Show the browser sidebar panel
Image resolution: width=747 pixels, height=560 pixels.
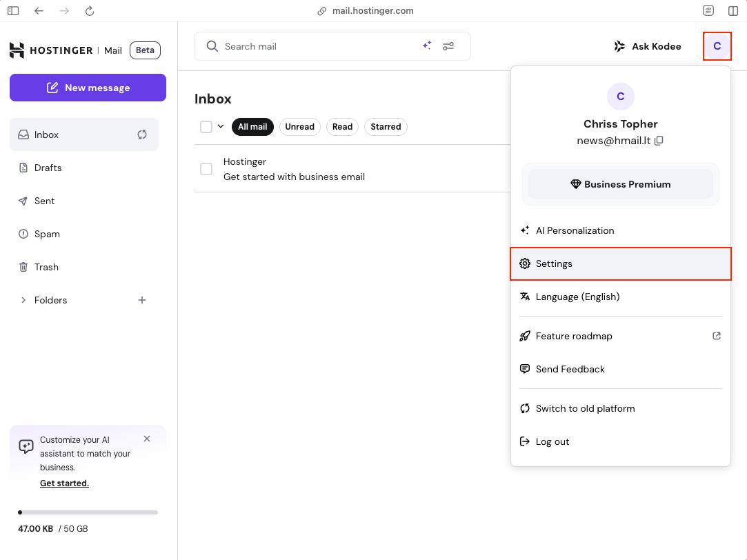tap(13, 11)
